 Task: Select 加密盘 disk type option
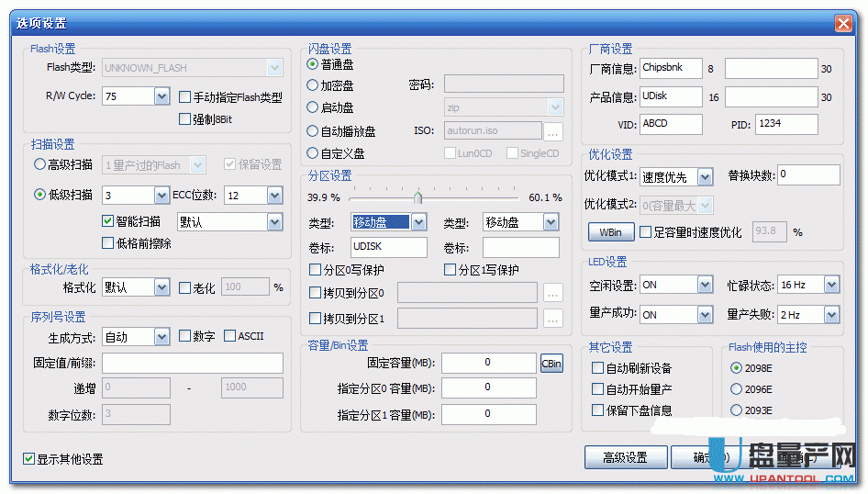pos(314,85)
